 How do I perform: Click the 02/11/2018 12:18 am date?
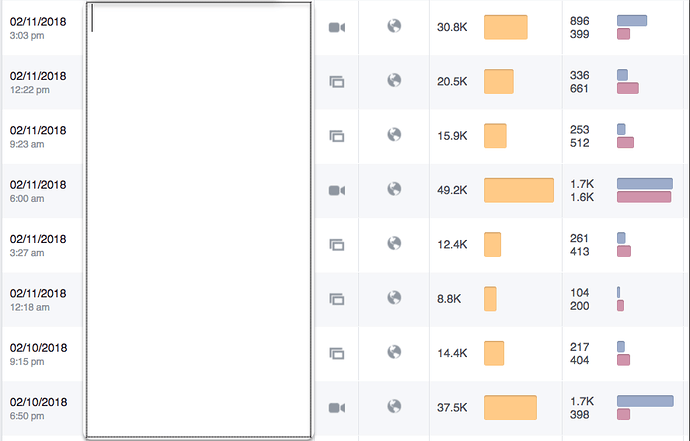(x=38, y=299)
